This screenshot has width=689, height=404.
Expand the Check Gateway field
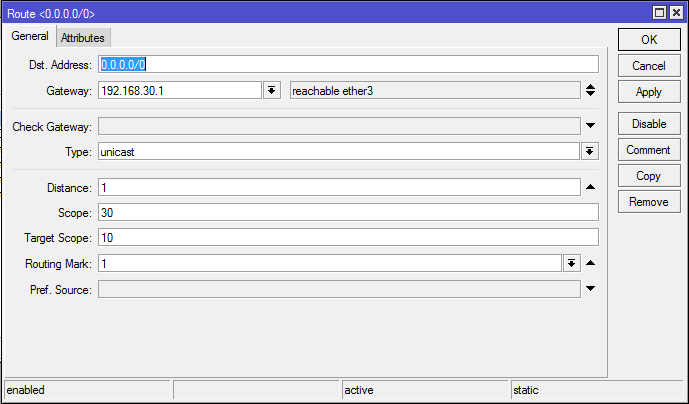click(590, 126)
